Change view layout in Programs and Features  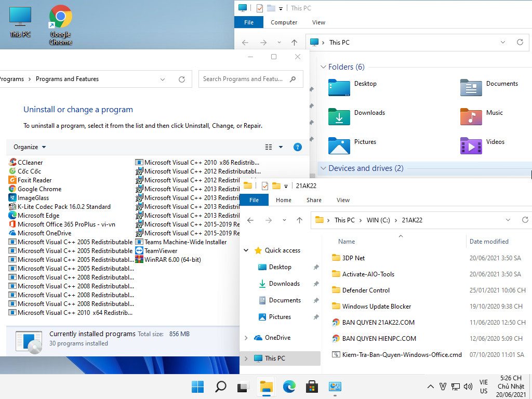(x=269, y=147)
